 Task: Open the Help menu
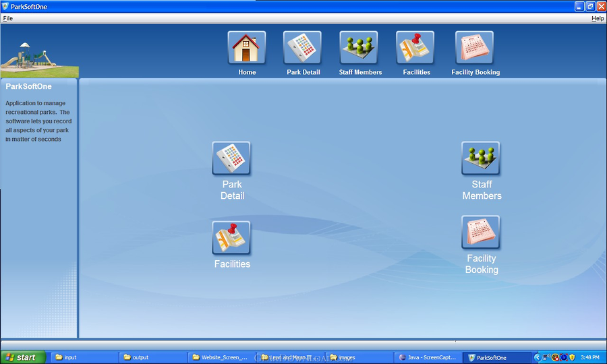(598, 18)
